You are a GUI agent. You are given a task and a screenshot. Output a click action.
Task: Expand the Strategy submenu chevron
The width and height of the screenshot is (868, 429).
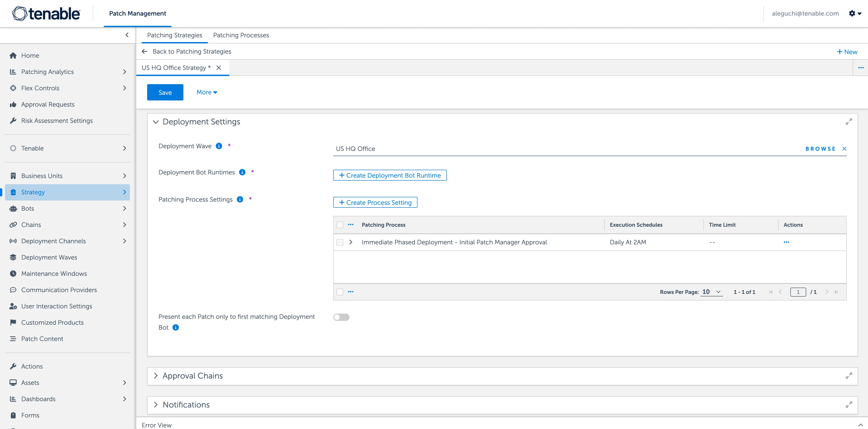pyautogui.click(x=125, y=192)
